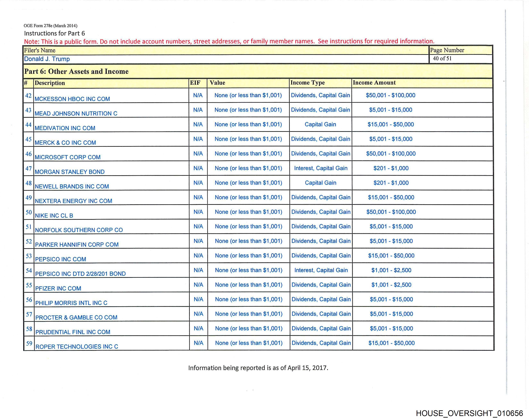
Task: Click the red public form note text
Action: [x=229, y=41]
